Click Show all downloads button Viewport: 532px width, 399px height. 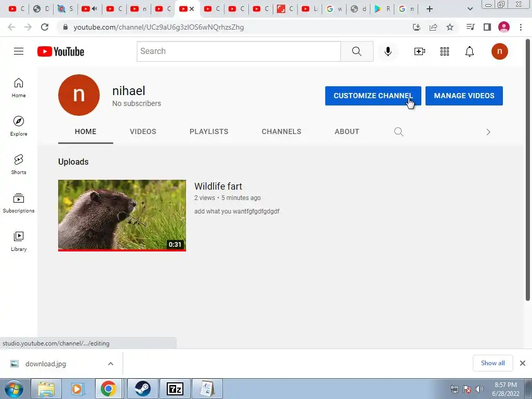coord(493,363)
